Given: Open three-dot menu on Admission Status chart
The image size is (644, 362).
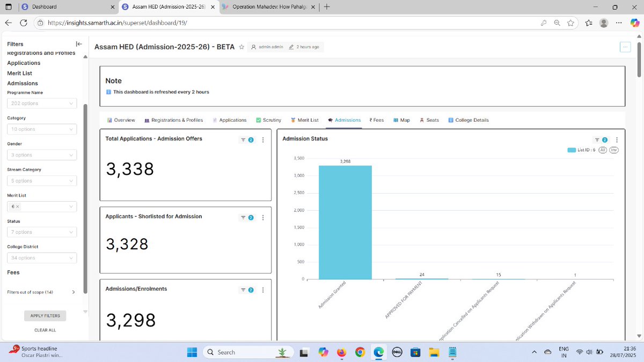Looking at the screenshot, I should tap(617, 140).
